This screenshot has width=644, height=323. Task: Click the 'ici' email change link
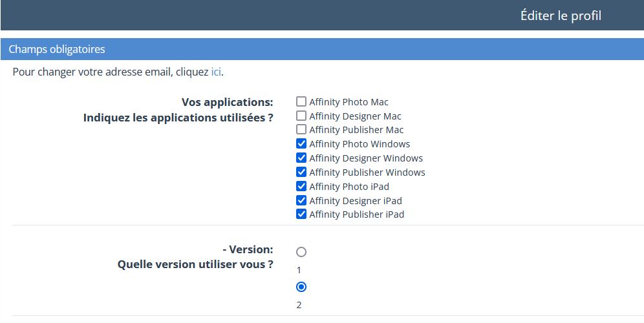pyautogui.click(x=216, y=72)
